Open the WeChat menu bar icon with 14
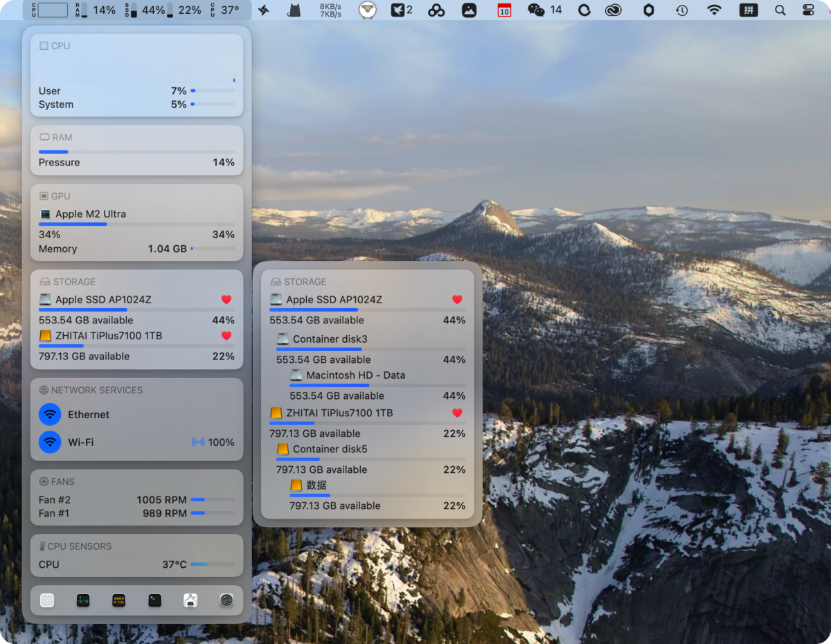Image resolution: width=831 pixels, height=644 pixels. 545,10
